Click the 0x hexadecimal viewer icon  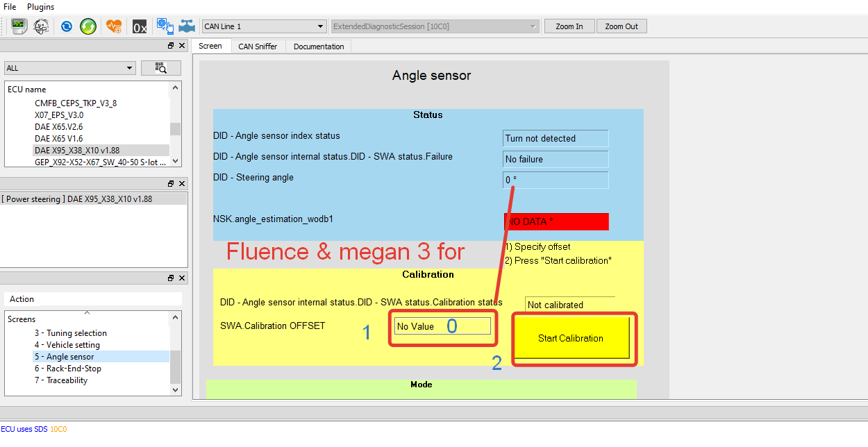140,26
